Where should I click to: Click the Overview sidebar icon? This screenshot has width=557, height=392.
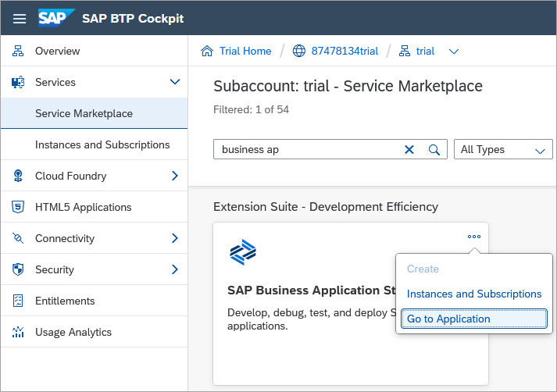coord(18,51)
